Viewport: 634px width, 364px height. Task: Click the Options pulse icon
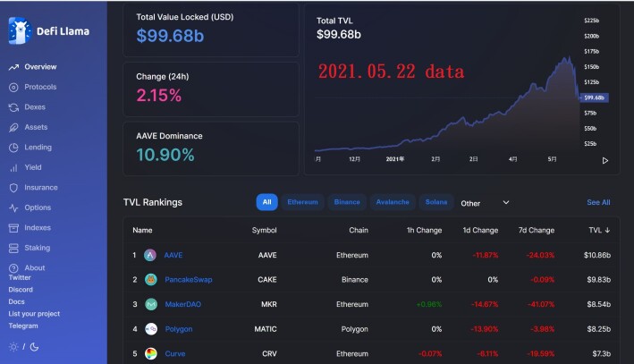[13, 207]
